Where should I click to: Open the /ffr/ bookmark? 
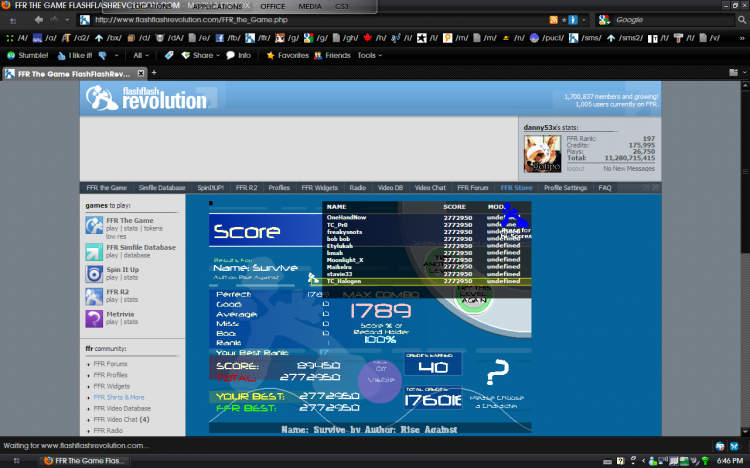coord(258,38)
